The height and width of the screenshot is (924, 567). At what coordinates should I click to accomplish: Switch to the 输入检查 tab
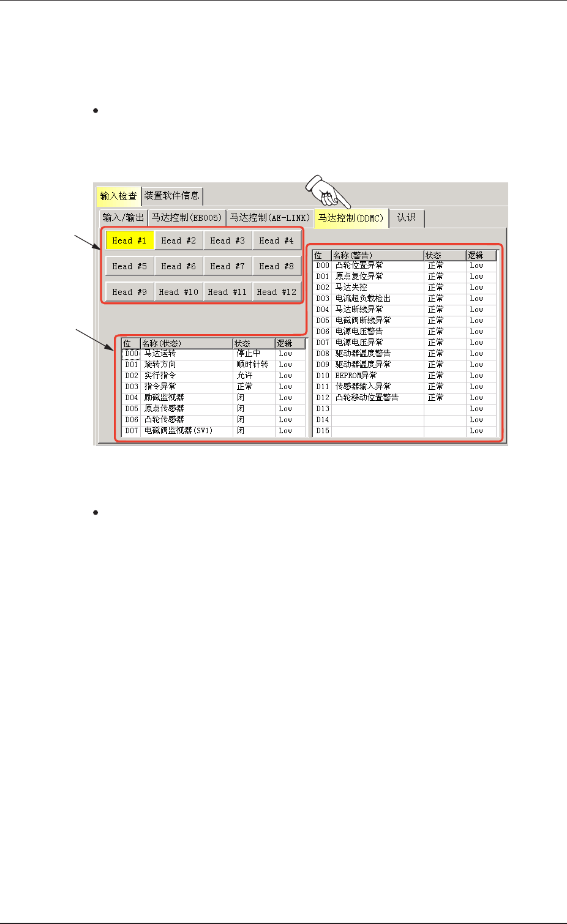coord(118,196)
